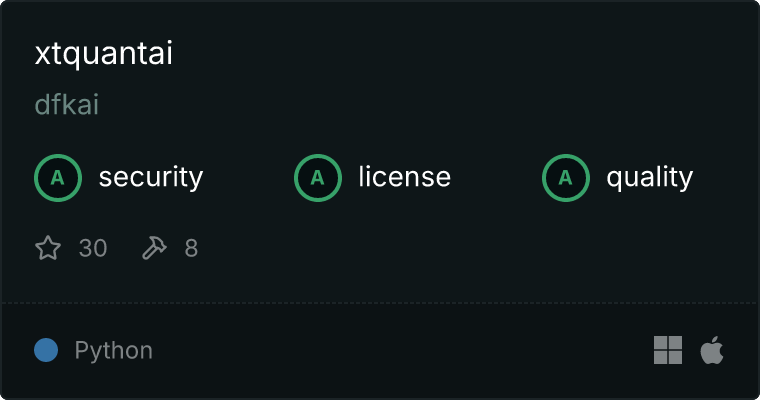Click footer space between Python and Windows icon
The height and width of the screenshot is (400, 760).
point(402,350)
